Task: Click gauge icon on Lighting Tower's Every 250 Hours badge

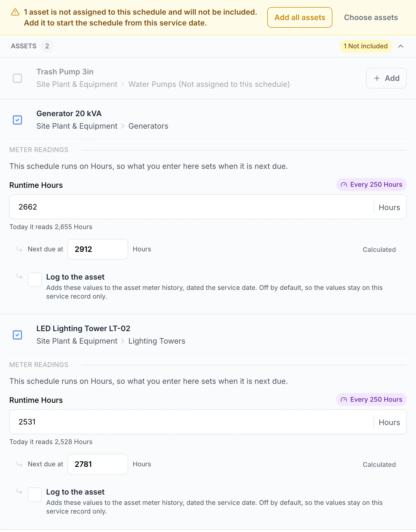Action: tap(344, 400)
